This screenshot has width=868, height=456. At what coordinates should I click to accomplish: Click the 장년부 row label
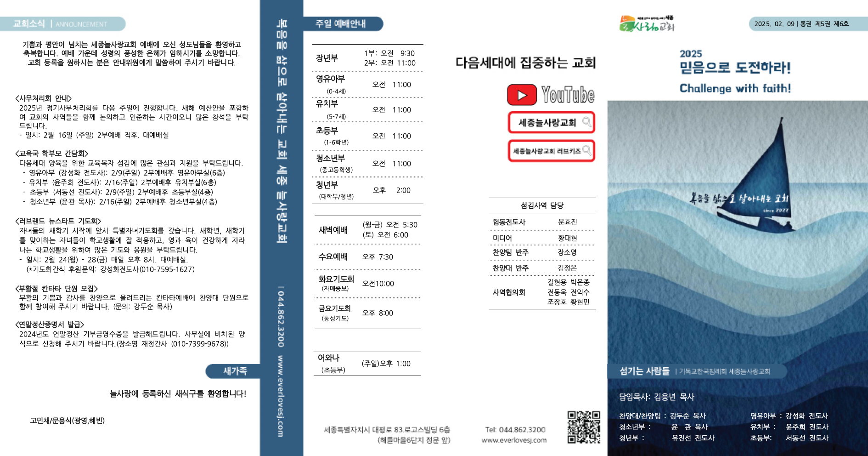pos(327,58)
